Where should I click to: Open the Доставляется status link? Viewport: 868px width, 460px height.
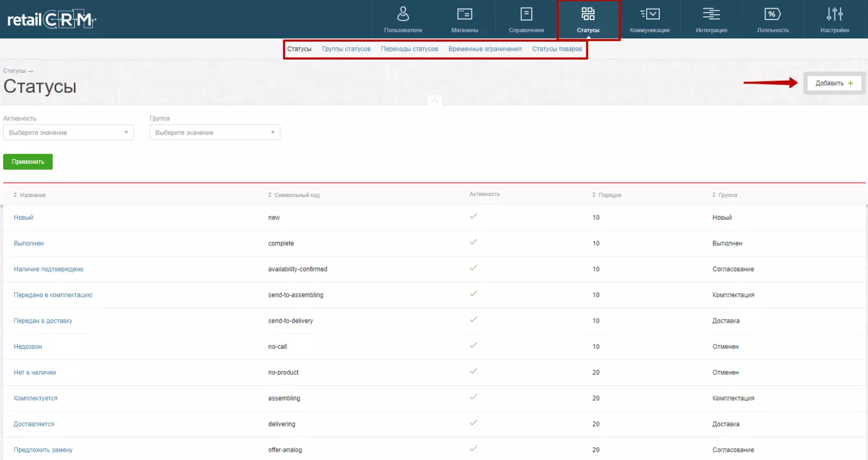click(x=34, y=424)
